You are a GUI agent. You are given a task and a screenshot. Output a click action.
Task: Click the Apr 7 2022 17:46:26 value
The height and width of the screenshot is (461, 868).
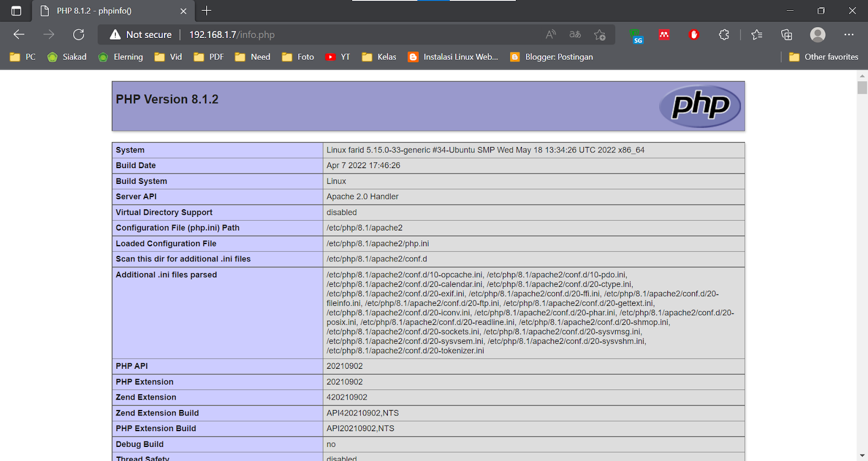tap(363, 165)
